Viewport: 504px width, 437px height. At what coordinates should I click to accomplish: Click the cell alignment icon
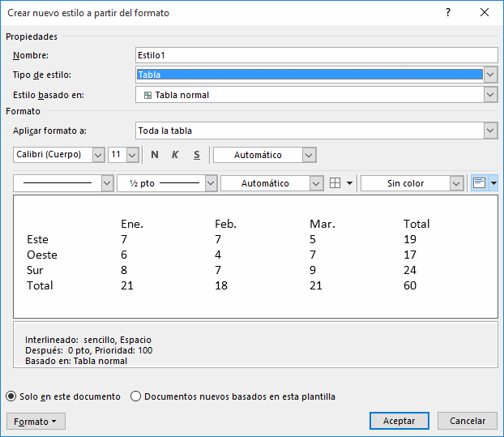point(479,183)
